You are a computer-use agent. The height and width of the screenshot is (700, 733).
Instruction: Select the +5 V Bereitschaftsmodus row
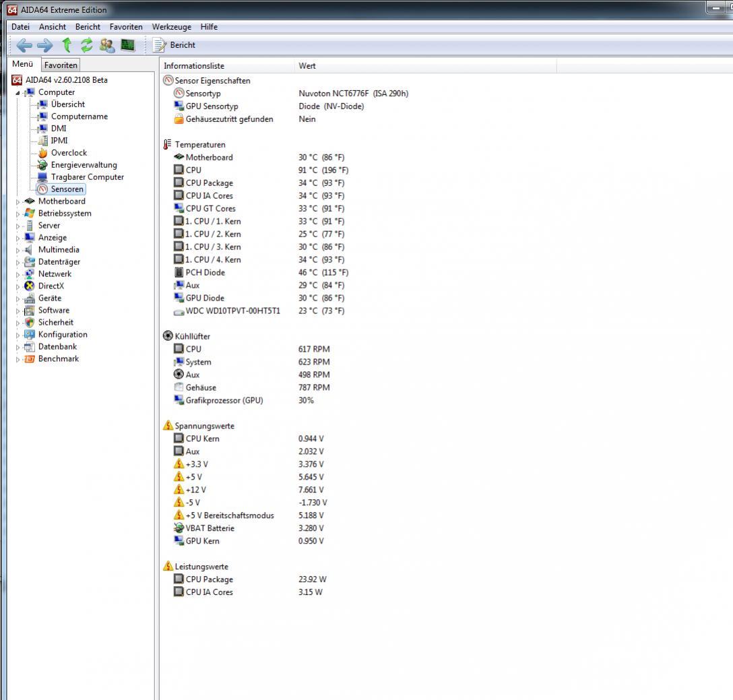(249, 515)
